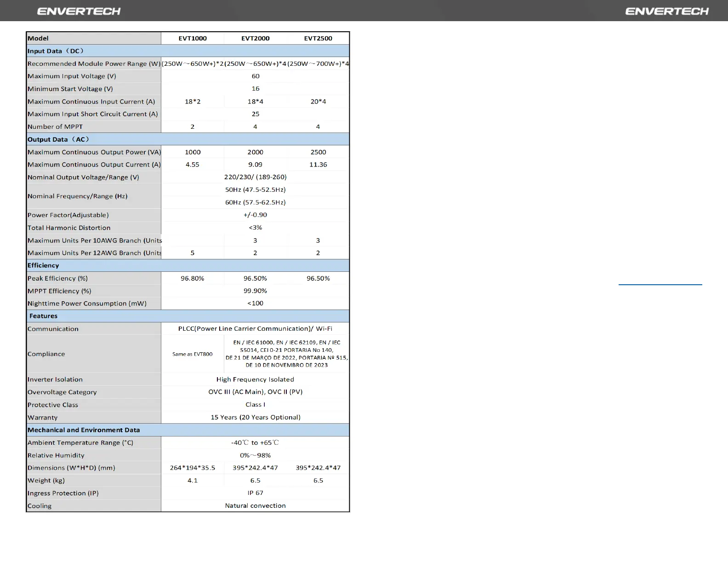Click the Warranty value '15 Years (20 Years Optional)'
This screenshot has width=728, height=563.
coord(256,417)
